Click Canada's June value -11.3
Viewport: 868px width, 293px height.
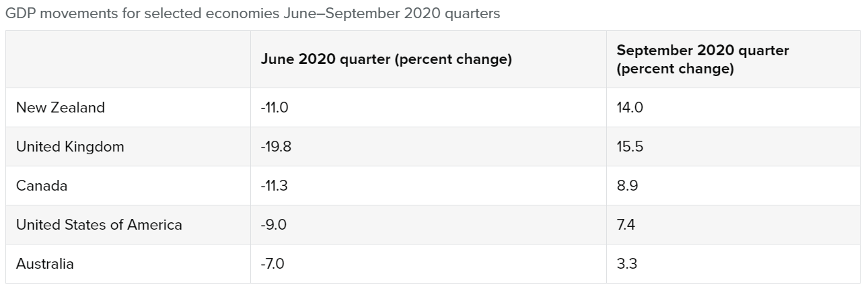274,186
